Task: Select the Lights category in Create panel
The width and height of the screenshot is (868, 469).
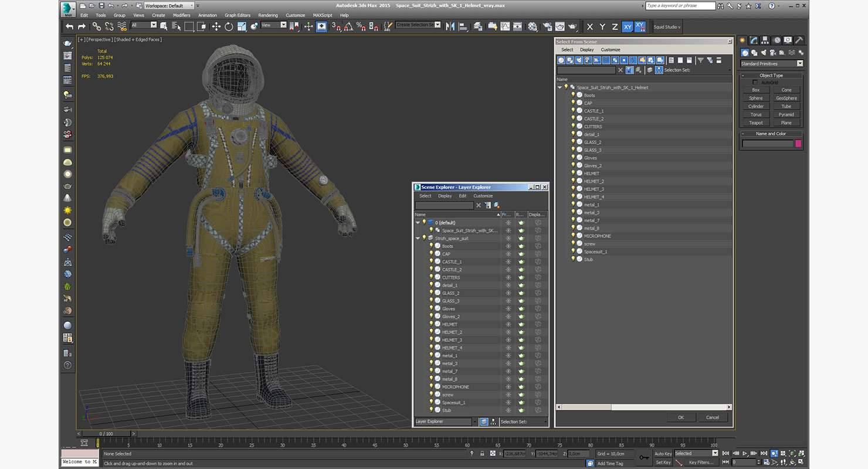Action: pyautogui.click(x=764, y=53)
